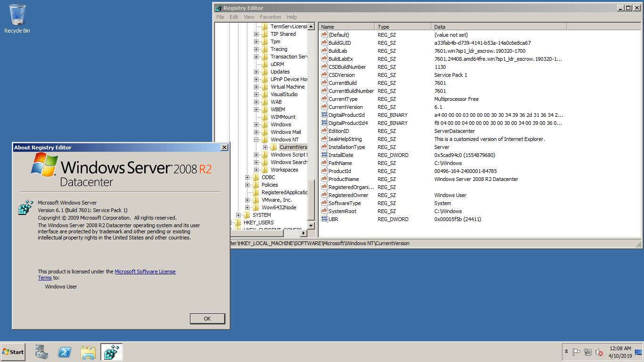
Task: Click the Wow6432Node folder icon
Action: click(x=256, y=207)
